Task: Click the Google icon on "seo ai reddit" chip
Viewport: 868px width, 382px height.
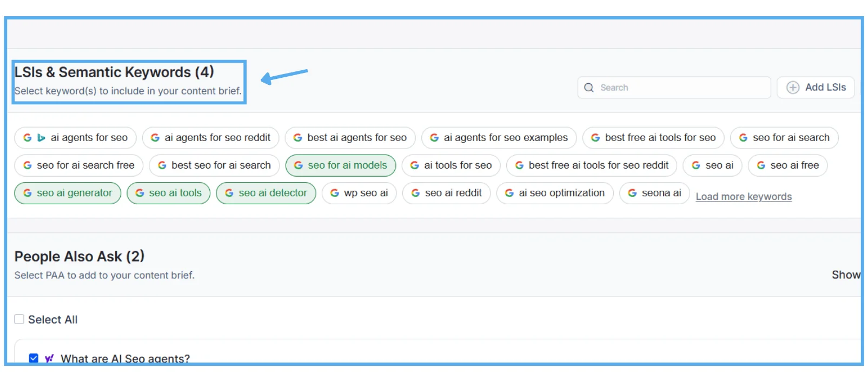Action: (x=415, y=193)
